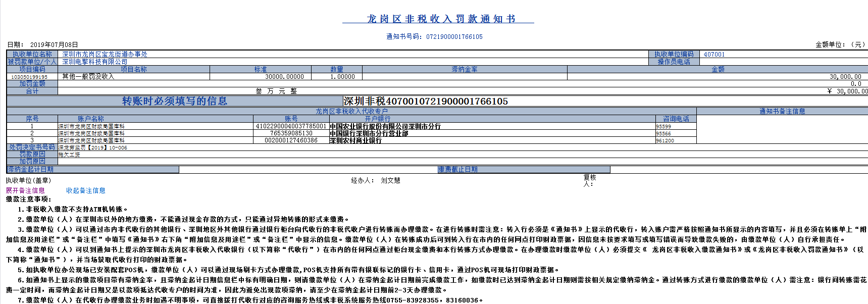868x304 pixels.
Task: Select account number 002000127460386
Action: point(291,140)
